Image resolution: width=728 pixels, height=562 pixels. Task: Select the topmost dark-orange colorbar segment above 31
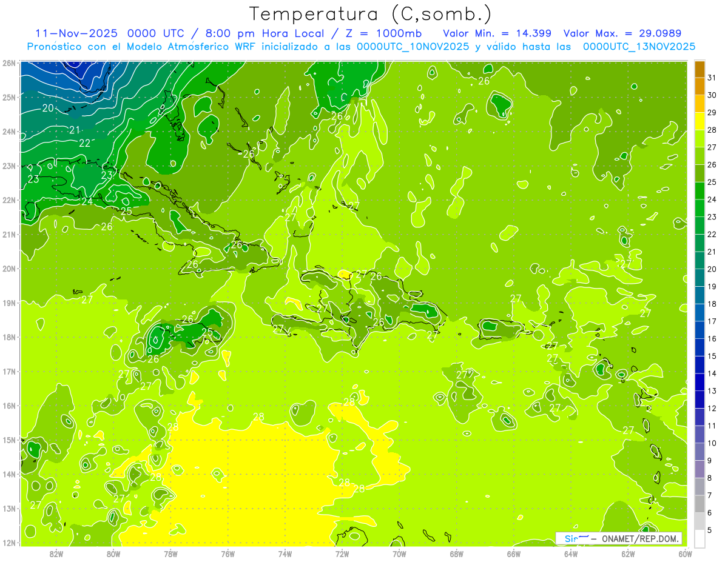pos(699,69)
